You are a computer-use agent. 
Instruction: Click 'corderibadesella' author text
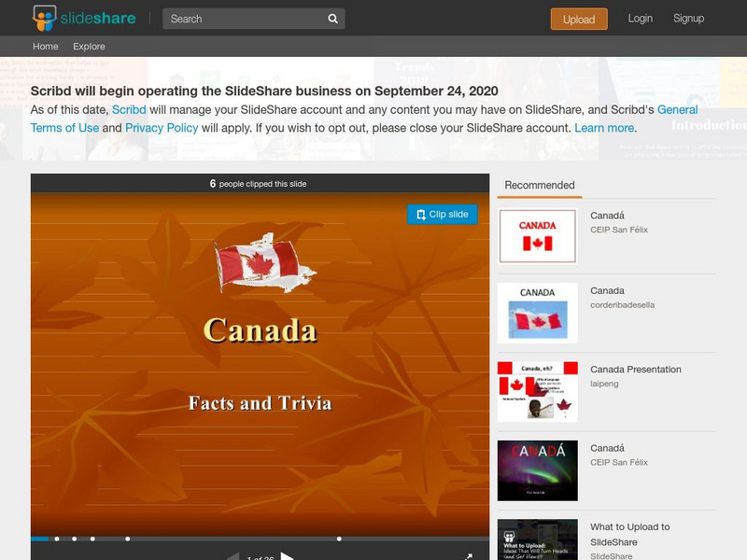coord(622,305)
